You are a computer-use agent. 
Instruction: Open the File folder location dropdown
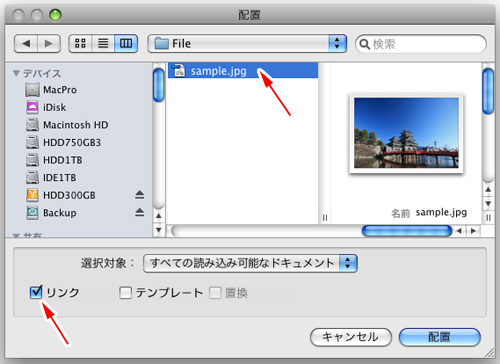click(247, 44)
